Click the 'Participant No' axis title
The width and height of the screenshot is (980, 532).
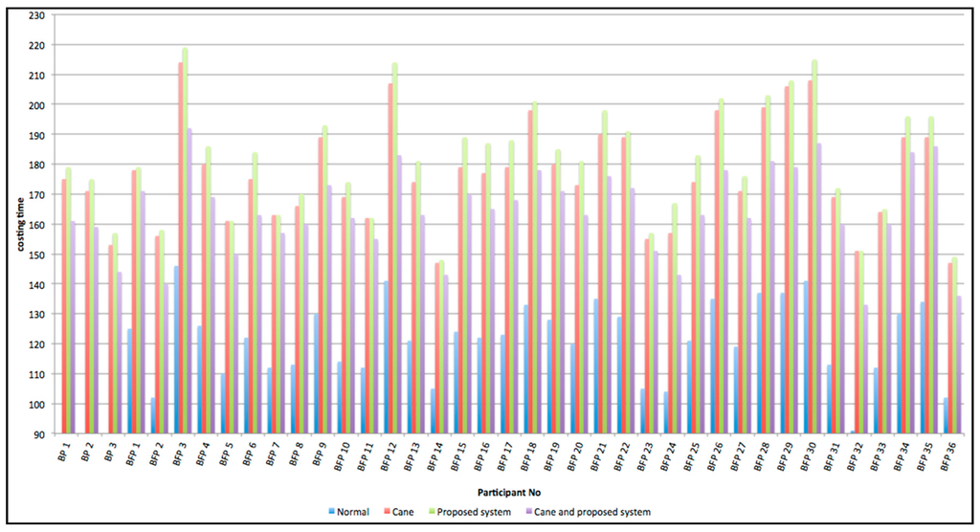point(509,493)
